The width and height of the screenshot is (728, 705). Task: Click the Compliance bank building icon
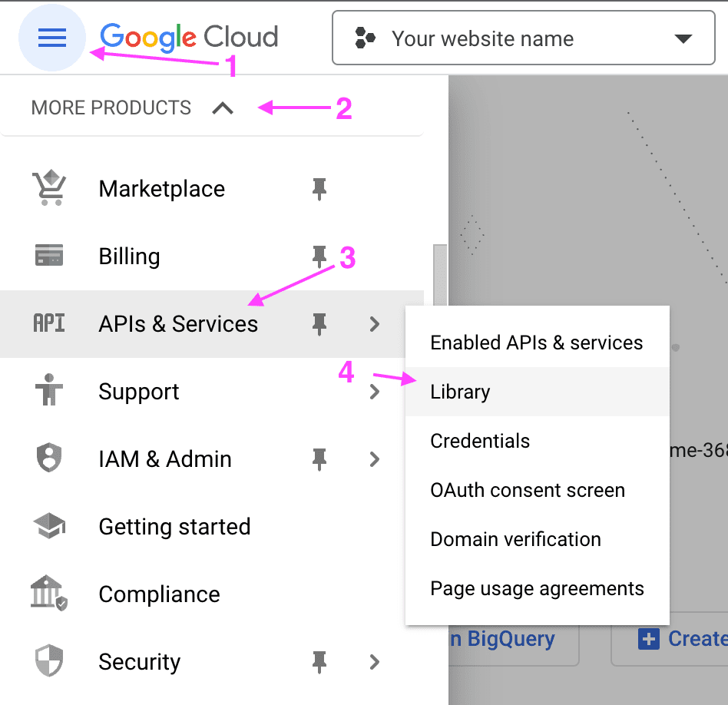click(49, 594)
